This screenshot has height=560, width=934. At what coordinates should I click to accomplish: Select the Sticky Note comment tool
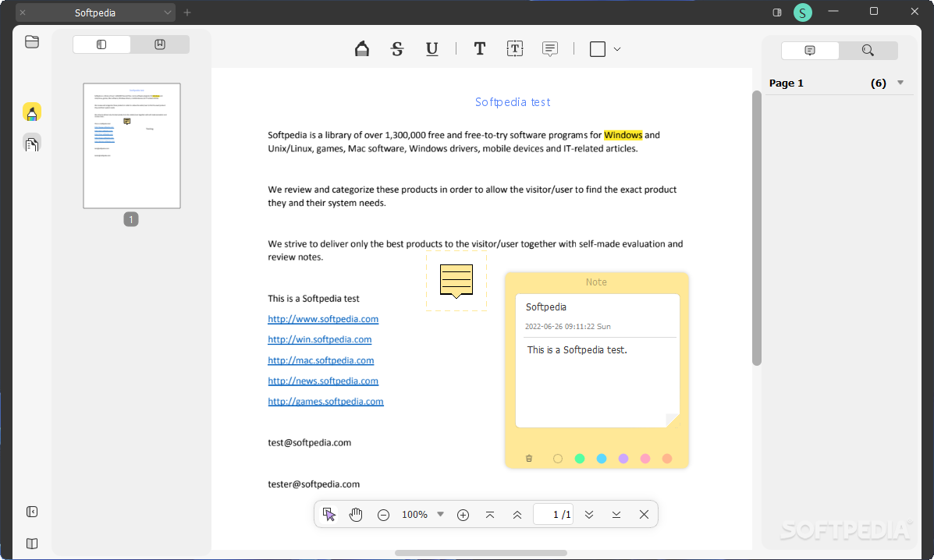pyautogui.click(x=550, y=49)
